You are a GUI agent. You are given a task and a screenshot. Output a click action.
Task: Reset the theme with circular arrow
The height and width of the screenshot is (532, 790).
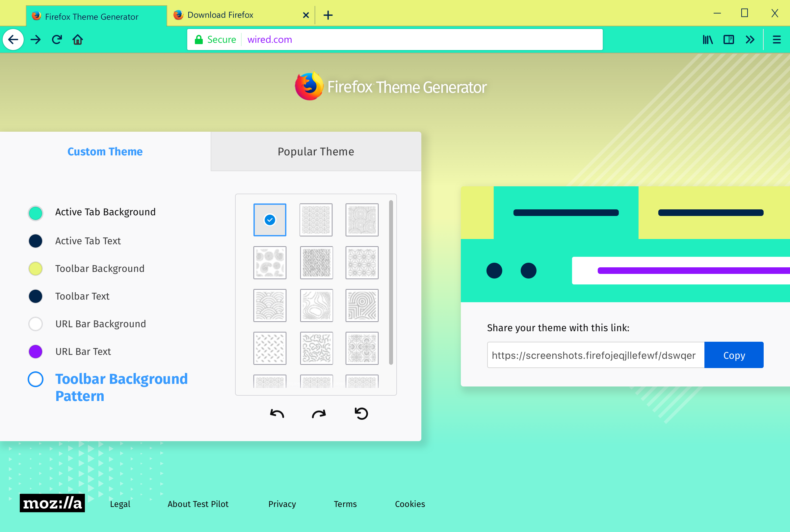(361, 413)
